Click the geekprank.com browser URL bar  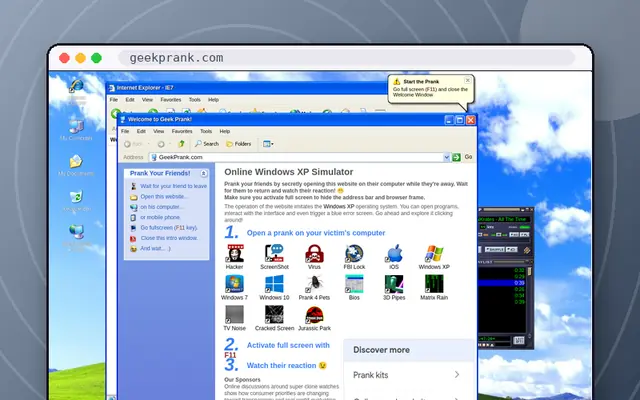347,58
